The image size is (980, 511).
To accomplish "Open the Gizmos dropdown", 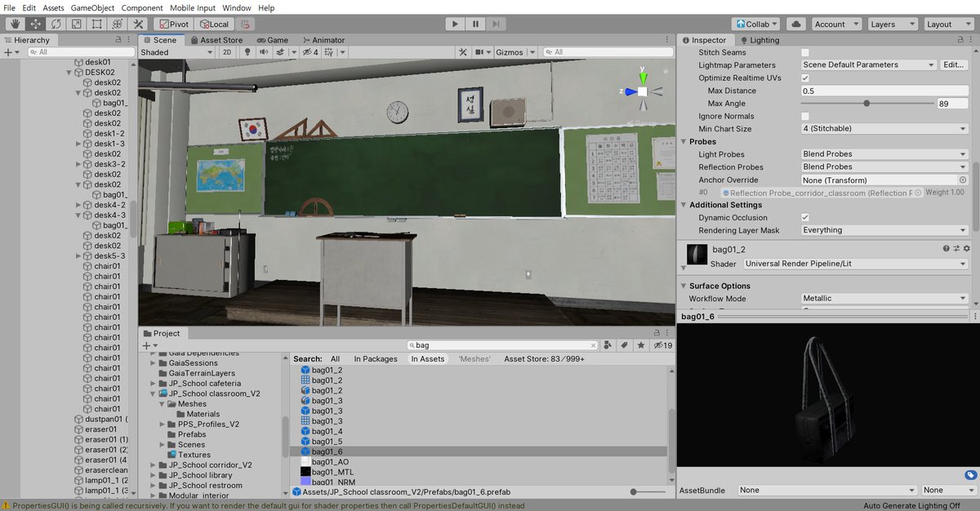I will point(514,52).
